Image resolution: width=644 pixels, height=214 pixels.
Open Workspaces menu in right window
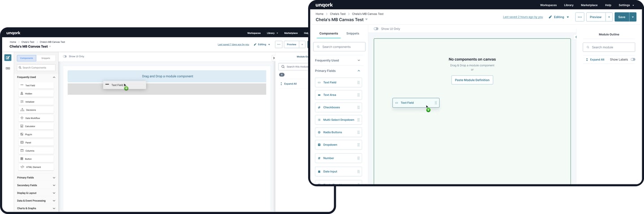pos(548,5)
